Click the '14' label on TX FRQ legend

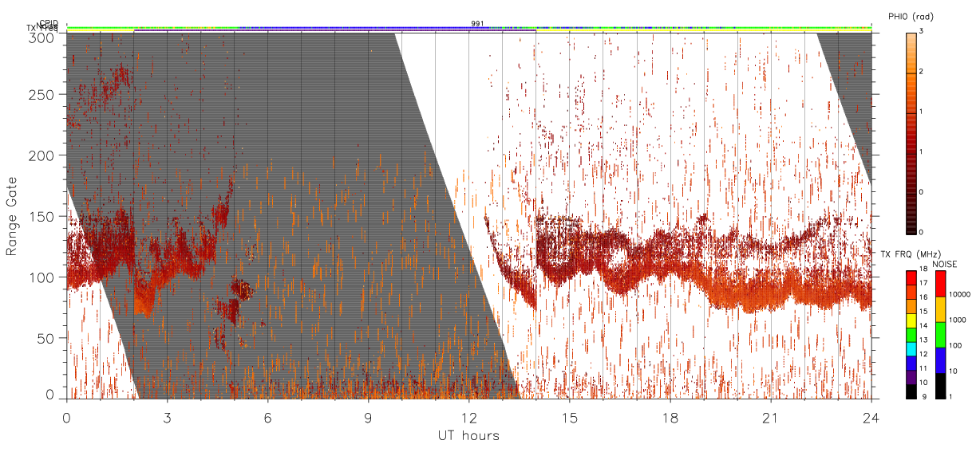tap(923, 325)
